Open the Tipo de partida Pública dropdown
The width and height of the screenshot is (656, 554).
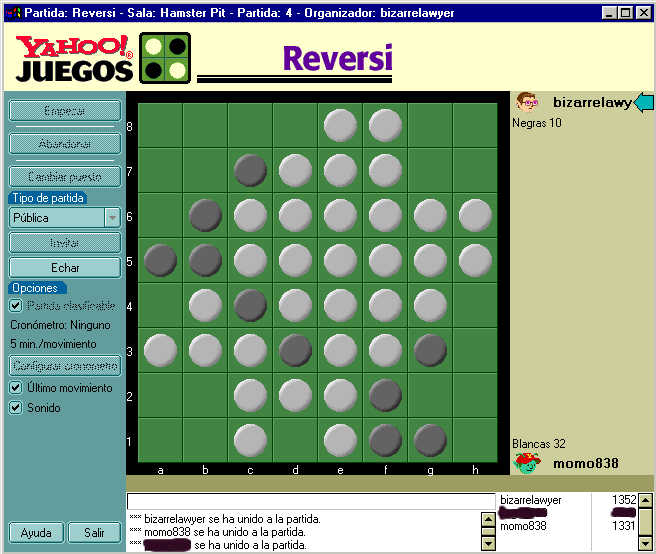click(112, 218)
